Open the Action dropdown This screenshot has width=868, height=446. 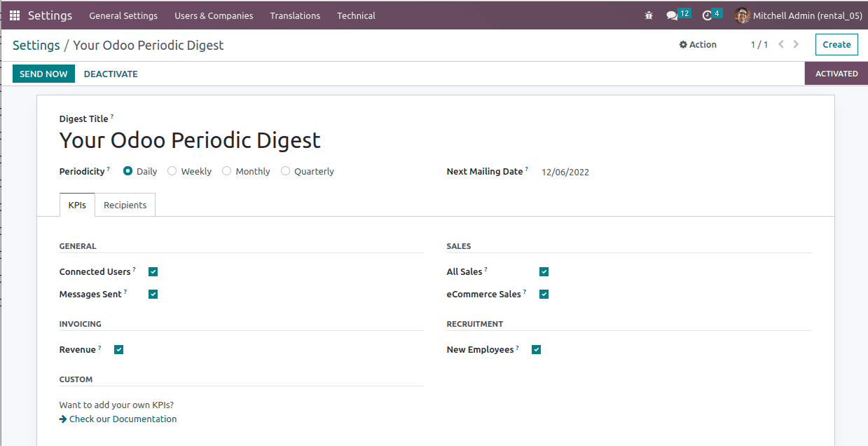(x=698, y=44)
